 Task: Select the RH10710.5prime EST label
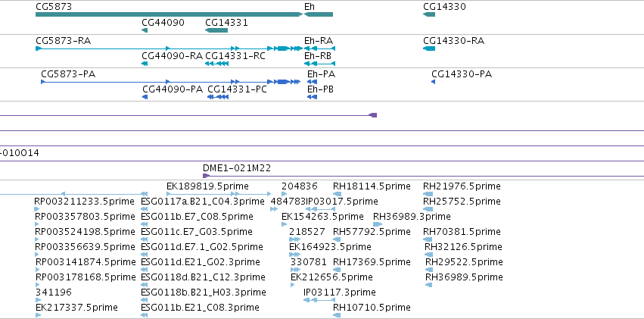[x=372, y=308]
